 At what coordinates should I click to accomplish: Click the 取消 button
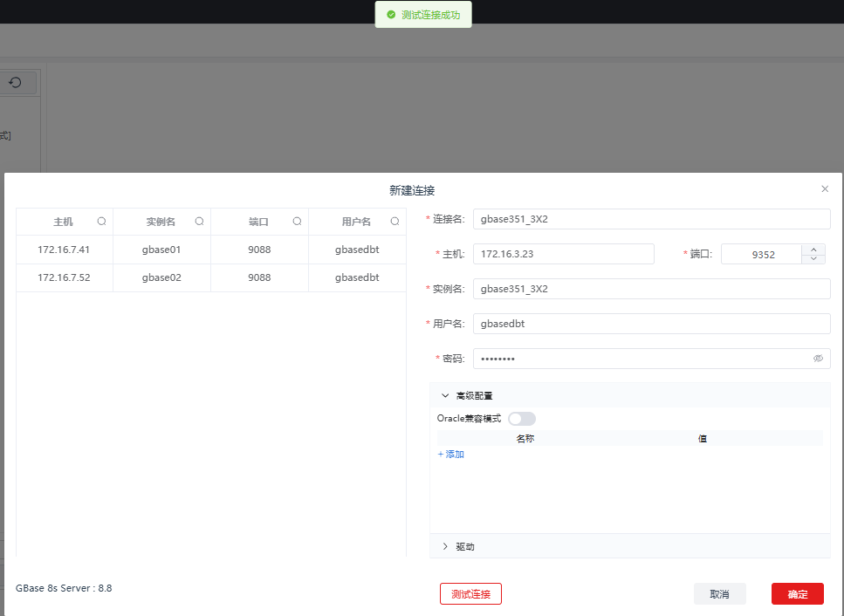[x=719, y=594]
